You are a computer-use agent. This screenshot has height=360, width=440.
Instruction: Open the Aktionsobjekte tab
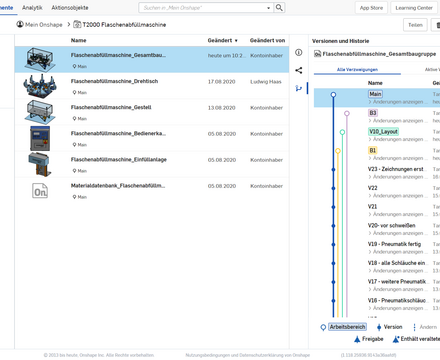coord(70,7)
